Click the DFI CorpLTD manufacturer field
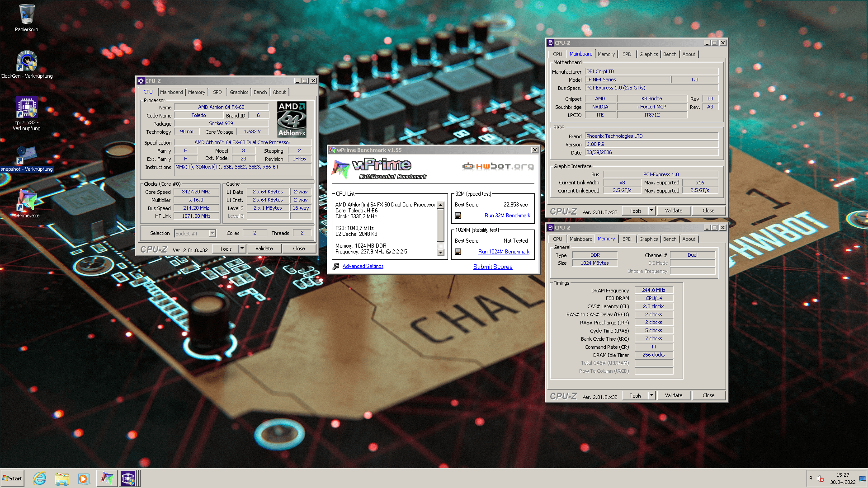 (x=651, y=71)
